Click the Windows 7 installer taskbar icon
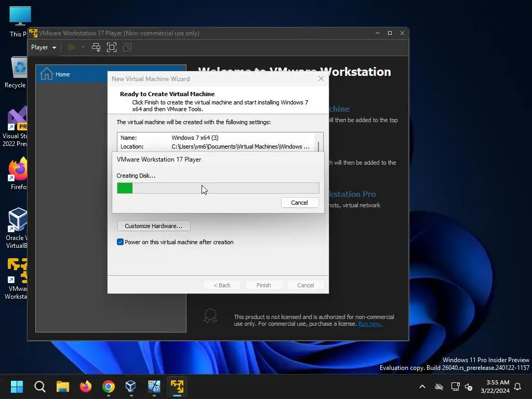The image size is (532, 399). [x=154, y=387]
